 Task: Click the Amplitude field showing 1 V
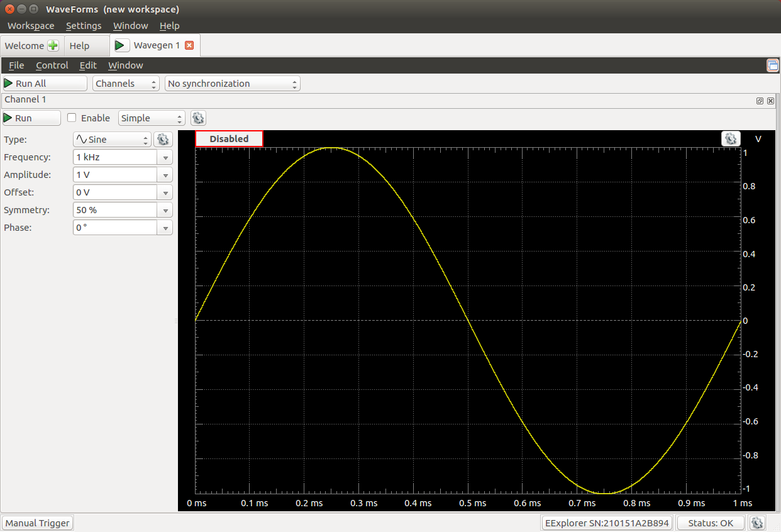(116, 175)
